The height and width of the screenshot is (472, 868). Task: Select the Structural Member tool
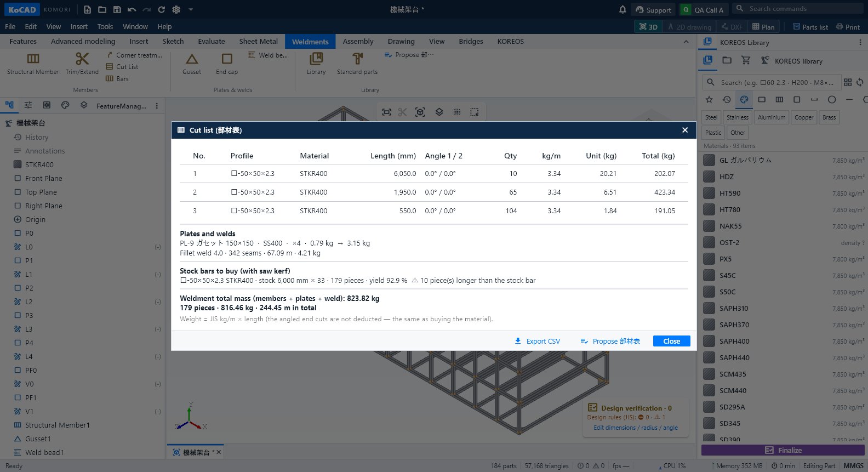click(33, 64)
